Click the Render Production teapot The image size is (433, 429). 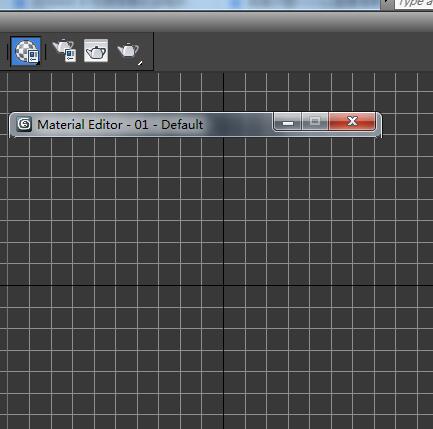click(x=128, y=51)
